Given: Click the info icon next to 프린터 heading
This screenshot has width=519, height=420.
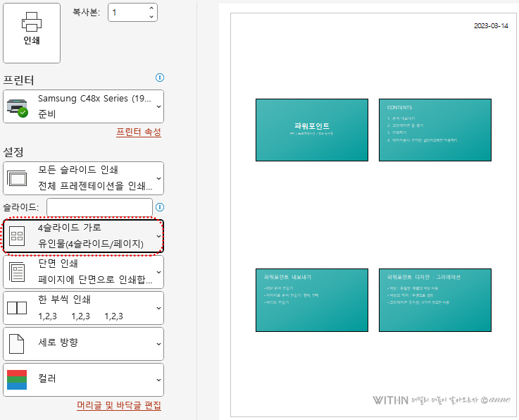Looking at the screenshot, I should [x=160, y=78].
